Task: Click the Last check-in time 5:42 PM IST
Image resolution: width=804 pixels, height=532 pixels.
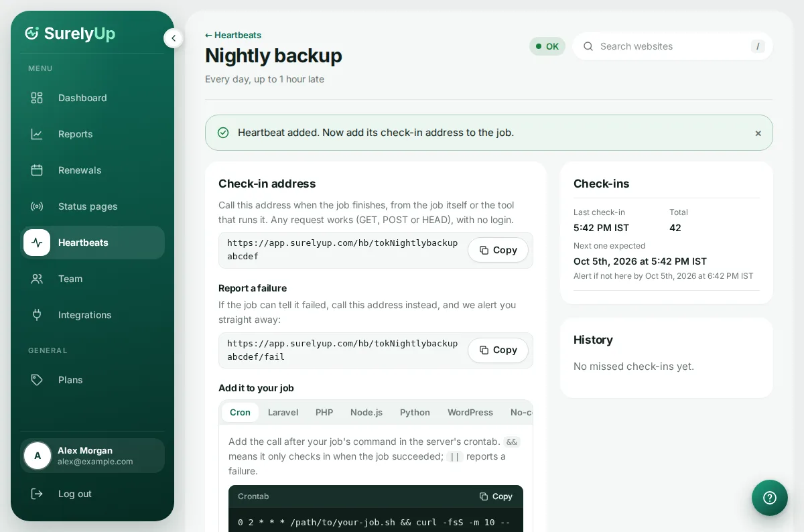Action: 601,228
